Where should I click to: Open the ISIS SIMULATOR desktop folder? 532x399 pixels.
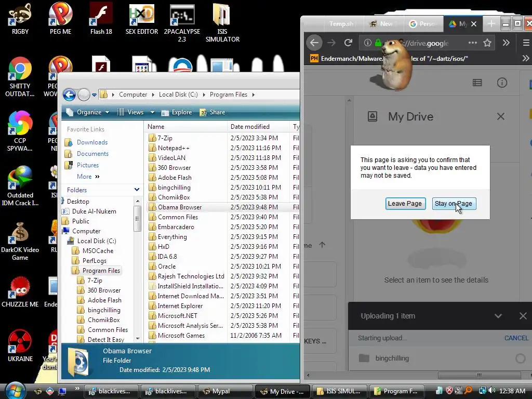click(x=222, y=23)
